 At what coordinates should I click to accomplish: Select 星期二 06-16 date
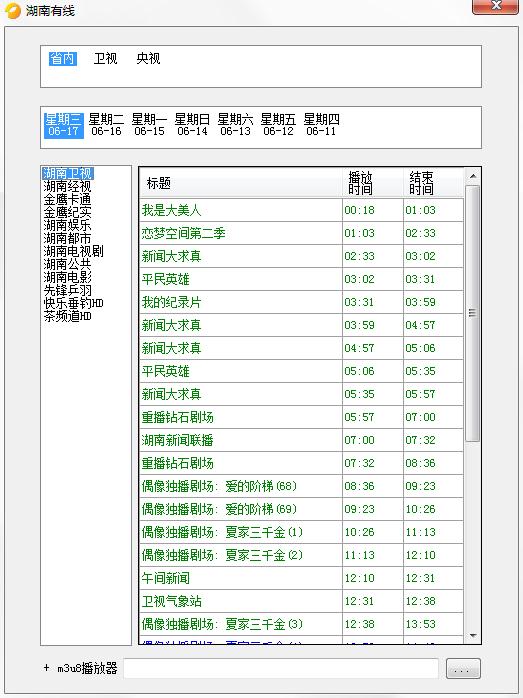click(x=106, y=125)
